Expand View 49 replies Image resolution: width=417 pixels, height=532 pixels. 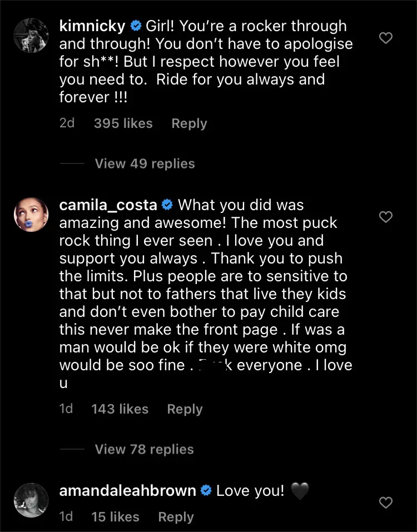[145, 163]
